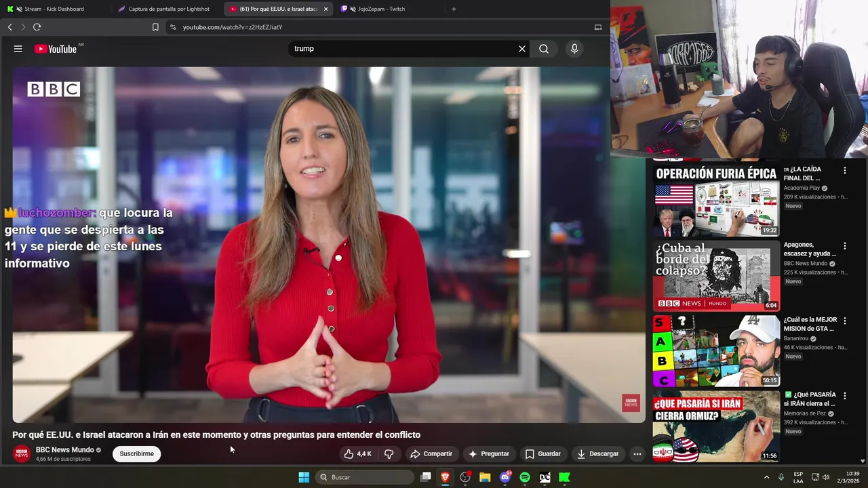Click Bananirou channel name
The height and width of the screenshot is (488, 868).
tap(796, 338)
